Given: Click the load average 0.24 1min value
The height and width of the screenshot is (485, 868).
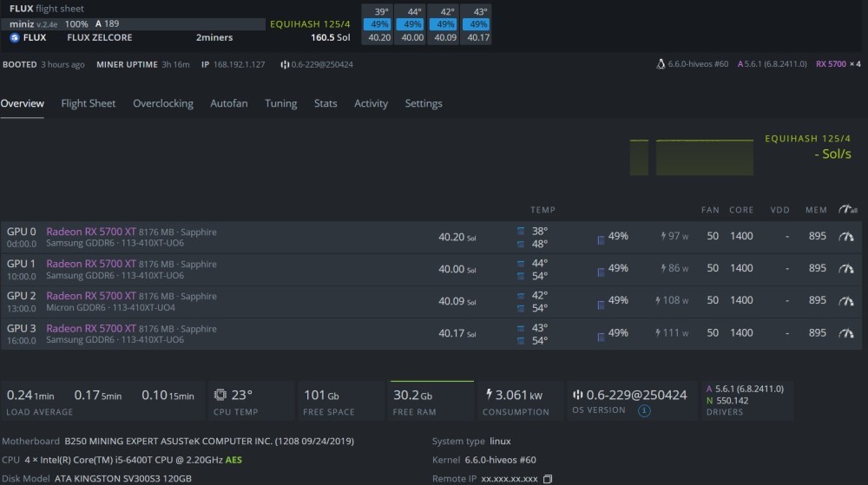Looking at the screenshot, I should coord(30,396).
